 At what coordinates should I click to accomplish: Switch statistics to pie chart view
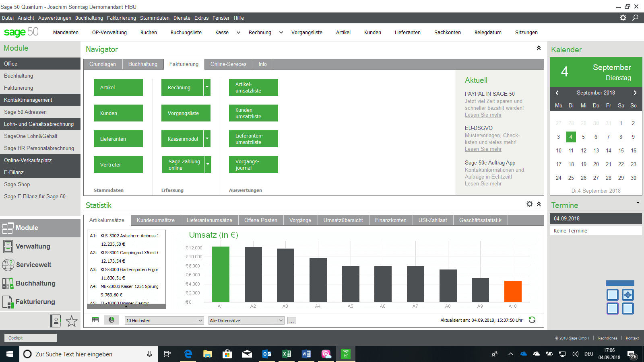pyautogui.click(x=111, y=320)
